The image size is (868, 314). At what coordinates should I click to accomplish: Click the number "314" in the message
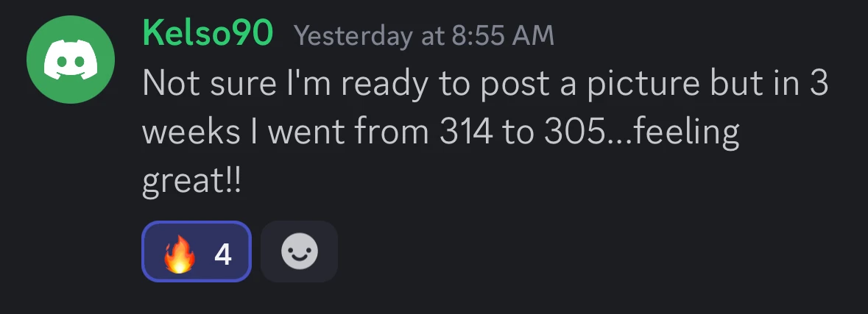click(x=467, y=133)
